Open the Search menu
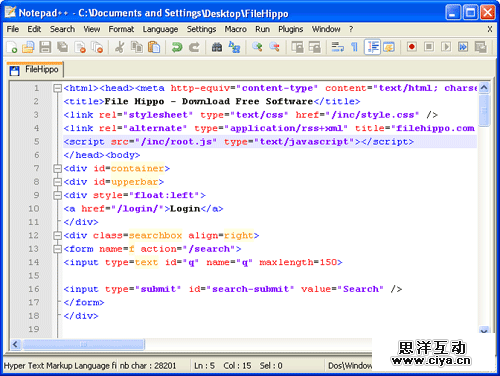 [x=62, y=29]
